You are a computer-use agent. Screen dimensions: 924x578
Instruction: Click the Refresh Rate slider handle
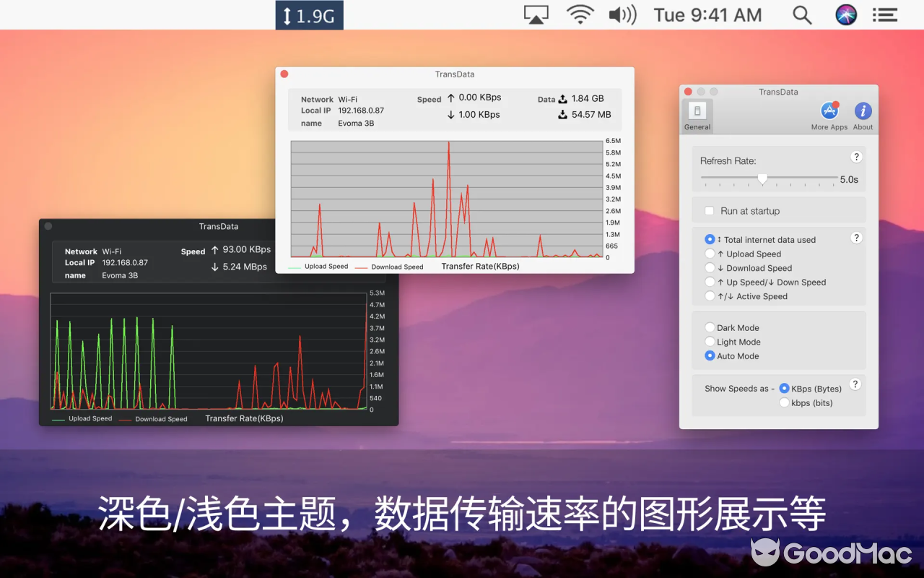point(763,178)
